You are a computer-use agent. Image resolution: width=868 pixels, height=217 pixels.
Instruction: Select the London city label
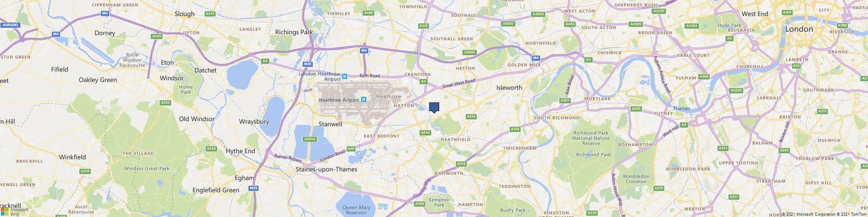[799, 29]
